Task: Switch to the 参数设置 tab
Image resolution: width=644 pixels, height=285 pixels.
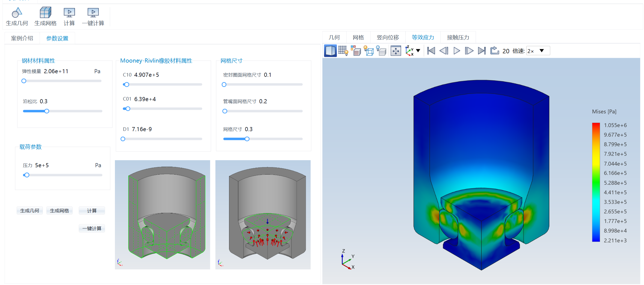Action: (x=57, y=38)
